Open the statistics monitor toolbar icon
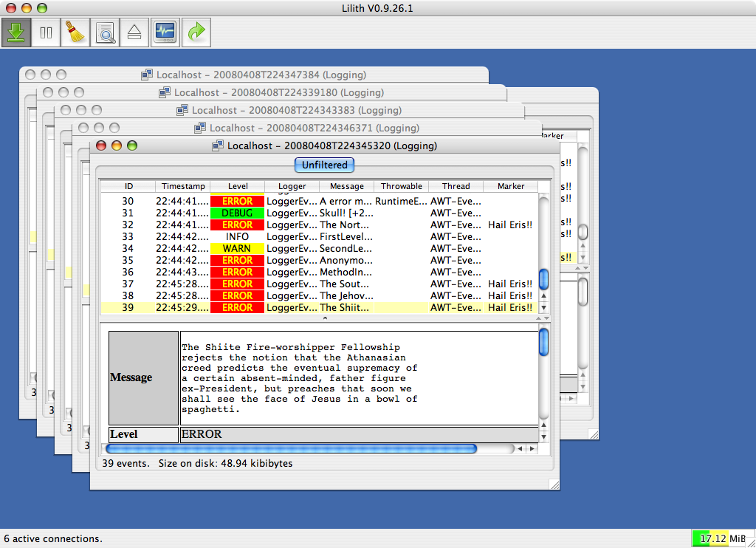The image size is (756, 548). click(164, 32)
